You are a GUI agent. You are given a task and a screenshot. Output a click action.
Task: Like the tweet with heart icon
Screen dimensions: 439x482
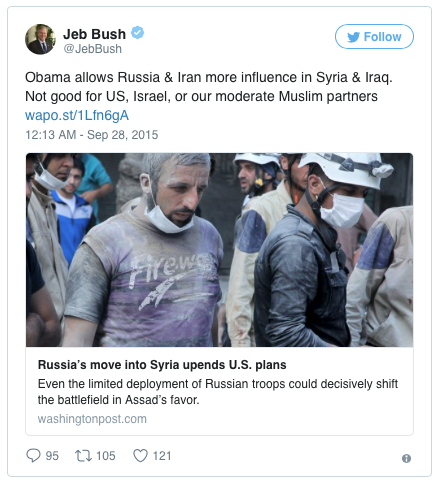tap(140, 456)
